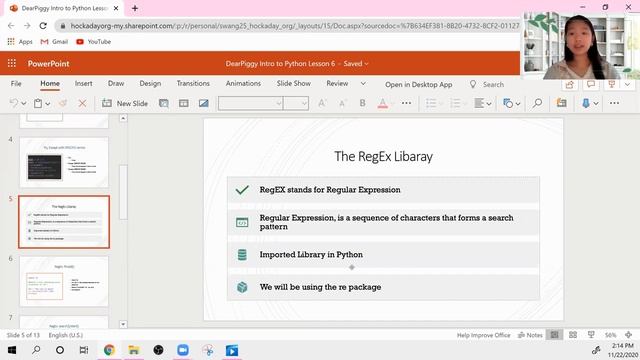The height and width of the screenshot is (360, 640).
Task: Expand the more ribbon tabs chevron
Action: [363, 83]
